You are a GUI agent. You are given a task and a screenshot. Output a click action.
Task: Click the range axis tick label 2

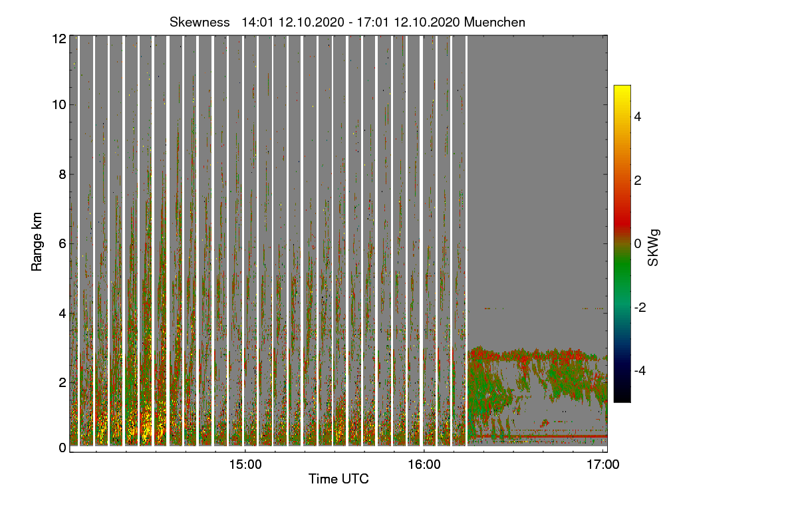62,382
